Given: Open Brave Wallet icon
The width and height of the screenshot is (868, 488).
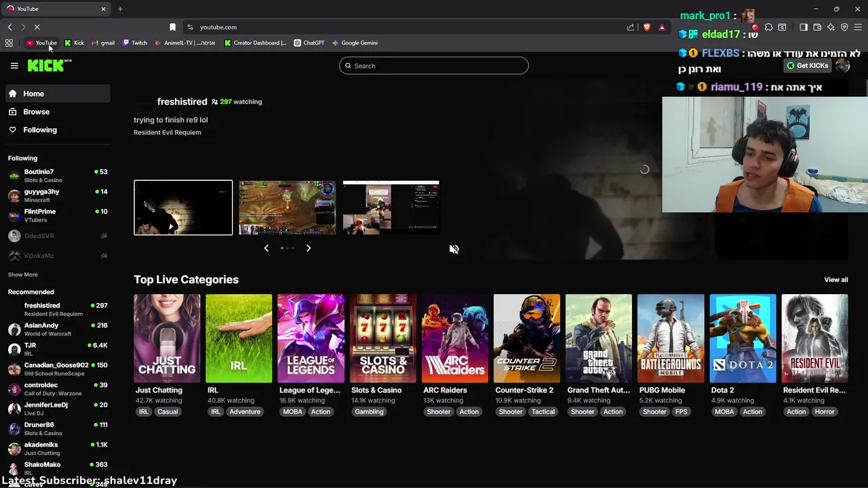Looking at the screenshot, I should (817, 27).
